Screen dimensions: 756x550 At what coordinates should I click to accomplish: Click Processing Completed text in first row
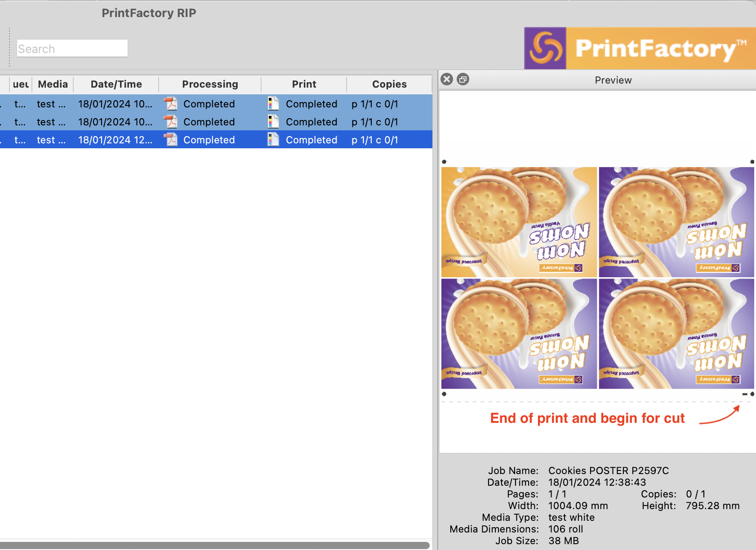tap(209, 104)
